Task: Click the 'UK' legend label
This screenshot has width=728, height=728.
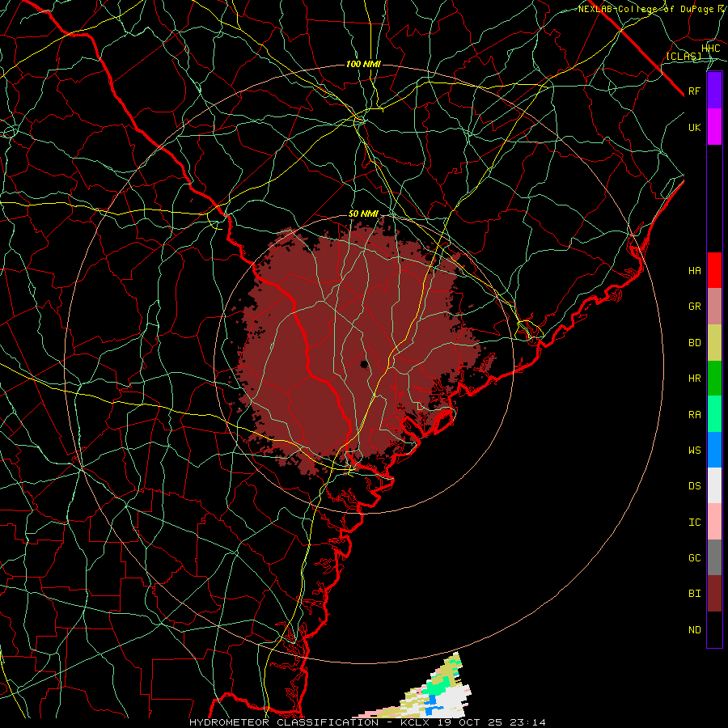Action: [x=694, y=127]
